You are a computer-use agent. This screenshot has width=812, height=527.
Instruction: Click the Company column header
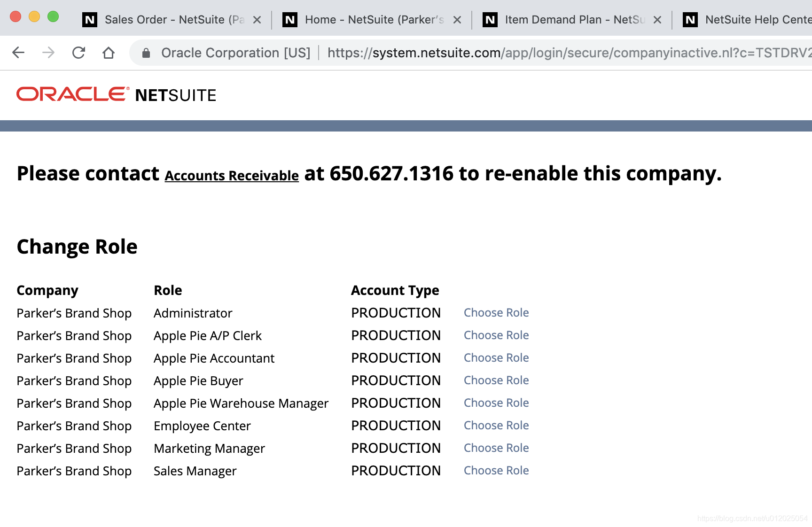coord(47,291)
